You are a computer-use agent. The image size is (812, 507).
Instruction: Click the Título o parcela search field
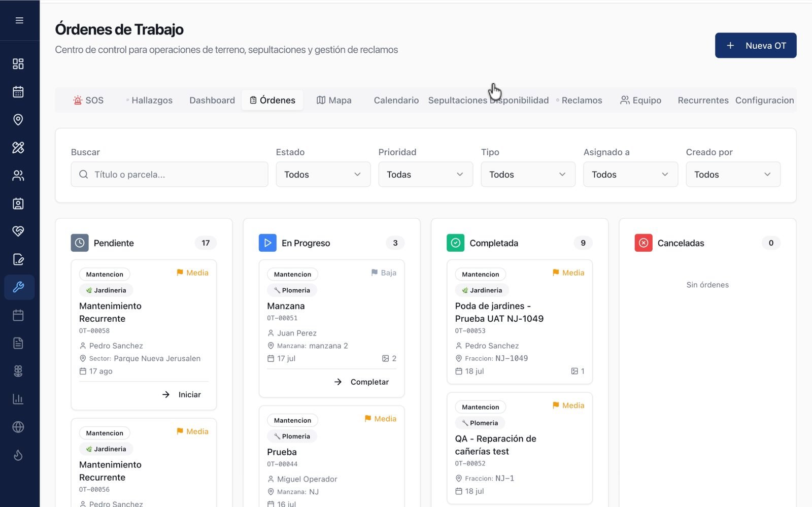(x=170, y=175)
